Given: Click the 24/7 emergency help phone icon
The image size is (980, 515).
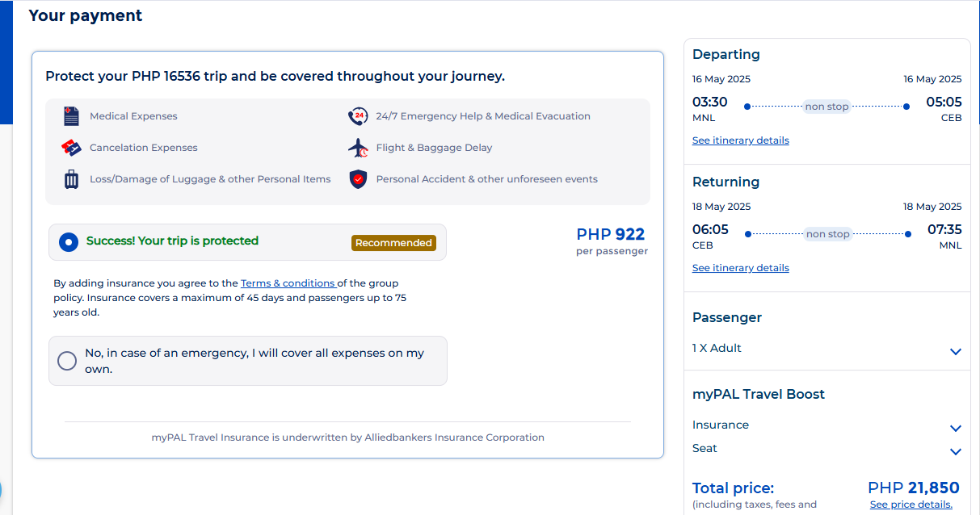Looking at the screenshot, I should pos(358,116).
